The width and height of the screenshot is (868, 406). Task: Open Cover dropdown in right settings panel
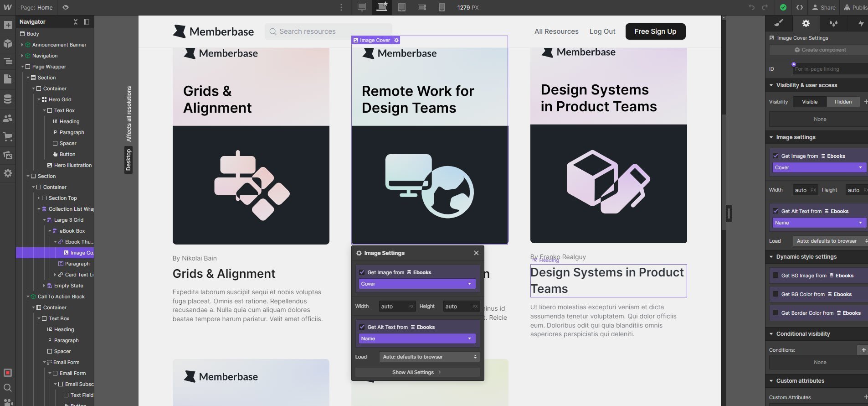[x=819, y=167]
